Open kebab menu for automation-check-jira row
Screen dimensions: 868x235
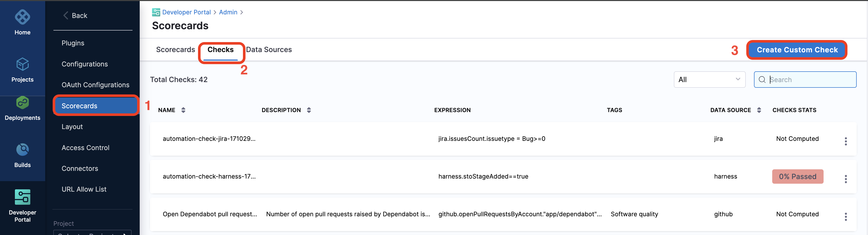point(845,141)
